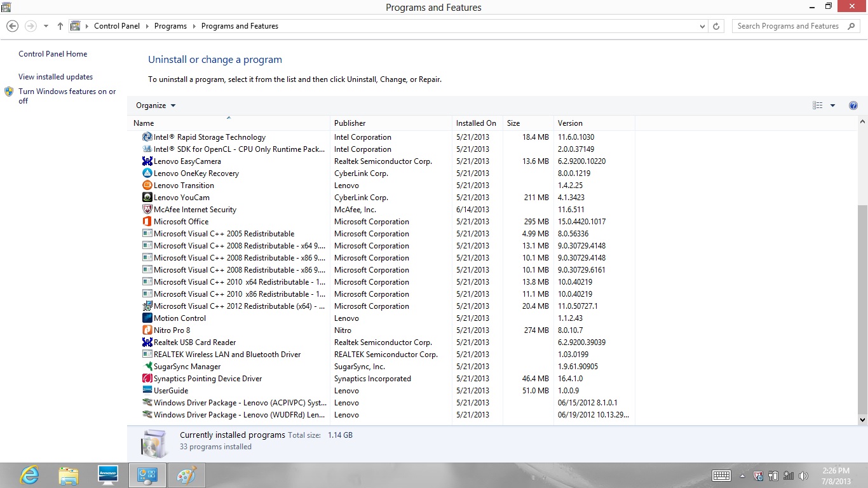The image size is (868, 488).
Task: Click the Synaptics Pointing Device Driver icon
Action: point(147,379)
